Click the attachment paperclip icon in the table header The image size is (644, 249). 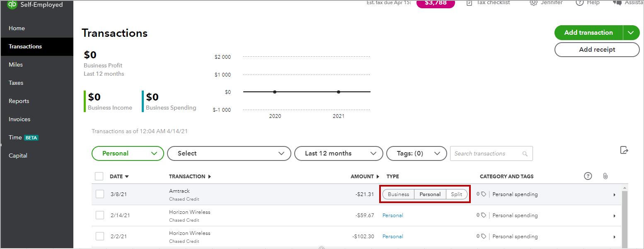[x=605, y=176]
